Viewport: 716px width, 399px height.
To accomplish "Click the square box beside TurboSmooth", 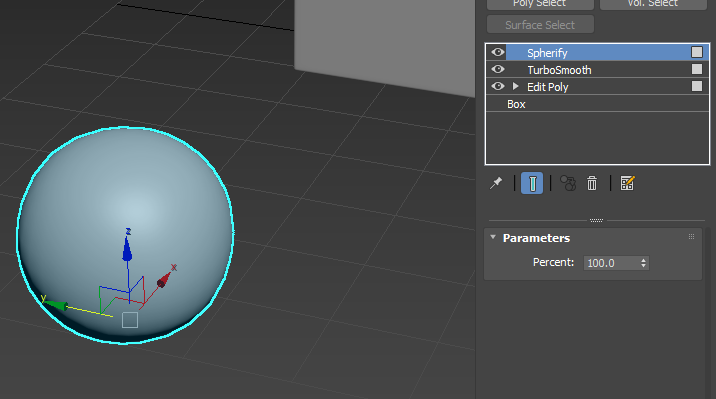I will click(x=697, y=69).
